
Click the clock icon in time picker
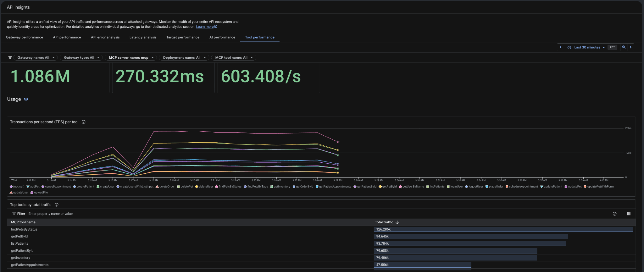(569, 47)
